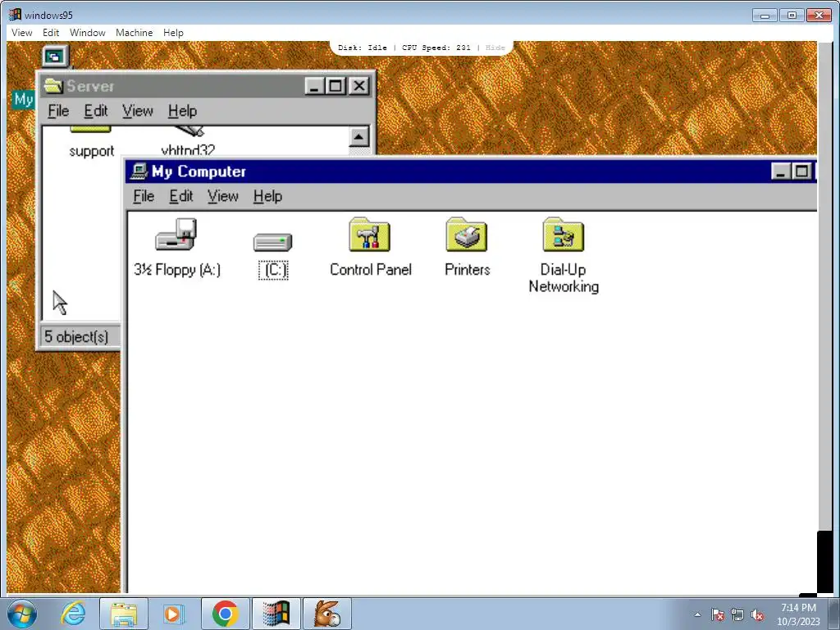Open Windows 7 Start button
Viewport: 840px width, 630px height.
coord(22,614)
